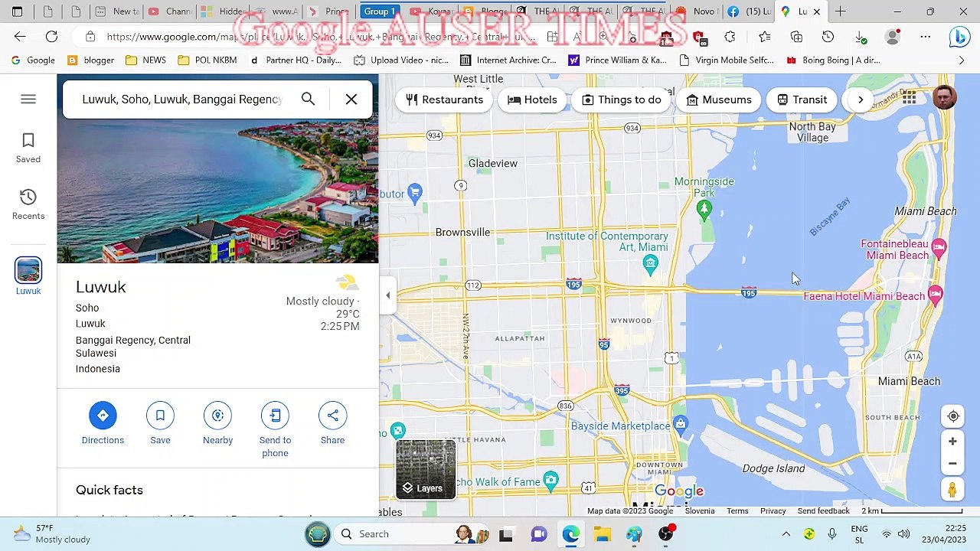This screenshot has height=551, width=980.
Task: Open the Google Maps hamburger menu
Action: pyautogui.click(x=28, y=99)
